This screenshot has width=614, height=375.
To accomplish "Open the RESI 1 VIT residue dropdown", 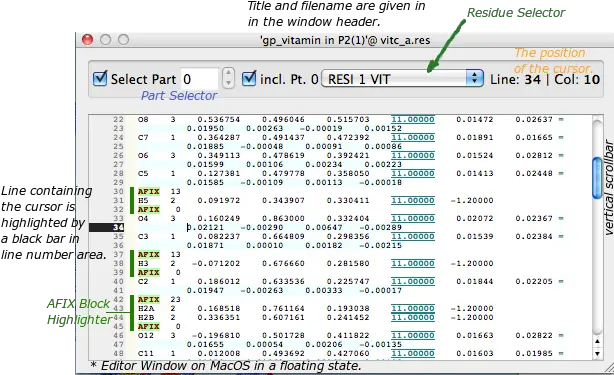I will (x=402, y=79).
